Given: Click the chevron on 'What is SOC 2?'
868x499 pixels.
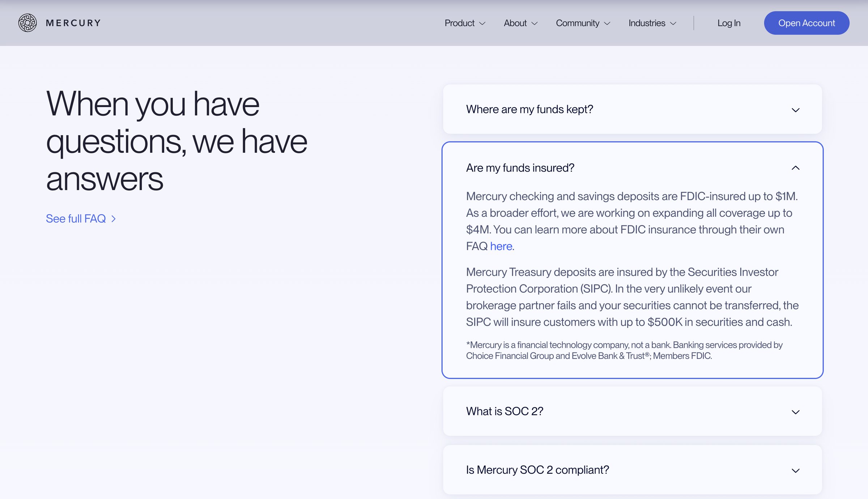Looking at the screenshot, I should [795, 412].
